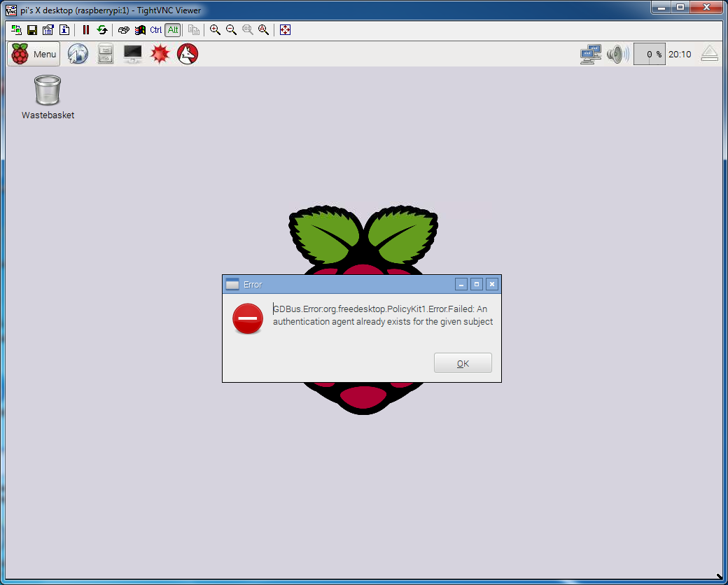This screenshot has height=585, width=728.
Task: Click the Error dialog title bar icon
Action: tap(232, 284)
